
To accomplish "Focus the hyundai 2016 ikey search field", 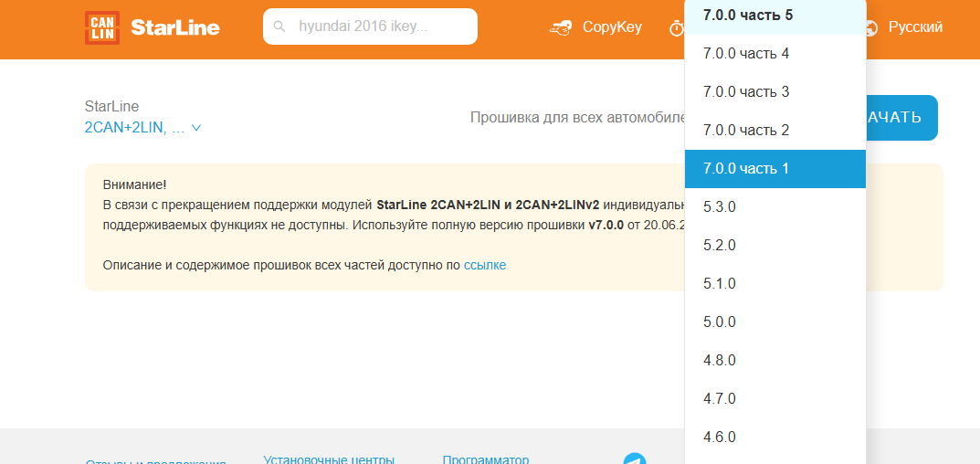I will click(379, 26).
